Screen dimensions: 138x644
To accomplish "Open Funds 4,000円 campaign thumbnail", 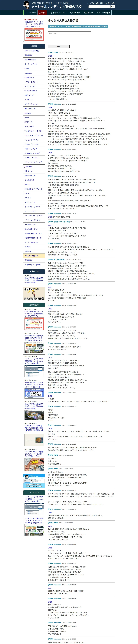I will 34,394.
